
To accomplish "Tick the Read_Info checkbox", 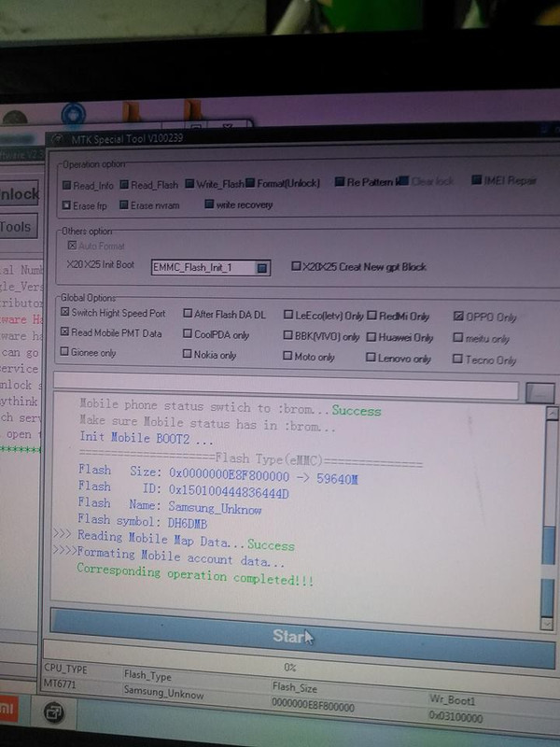I will point(66,185).
